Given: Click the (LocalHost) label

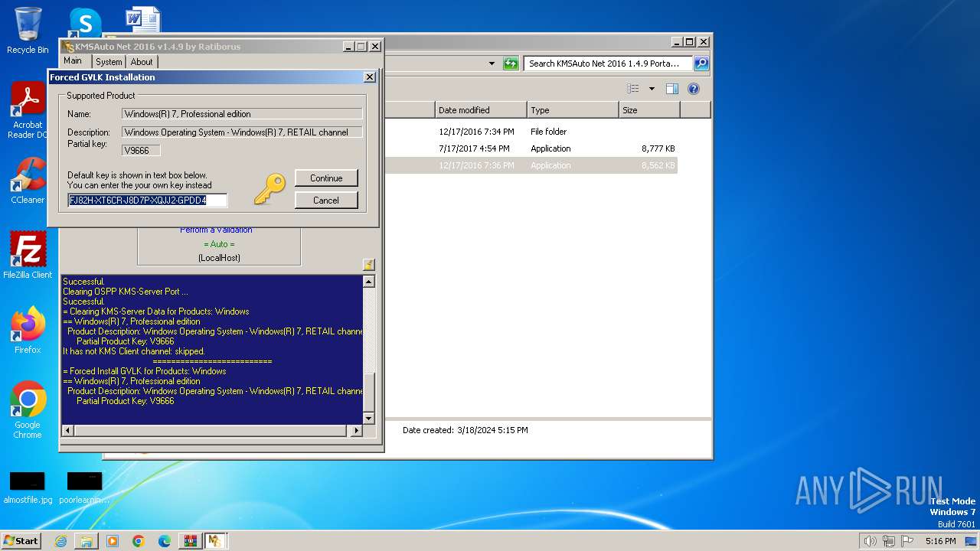Looking at the screenshot, I should pos(219,258).
